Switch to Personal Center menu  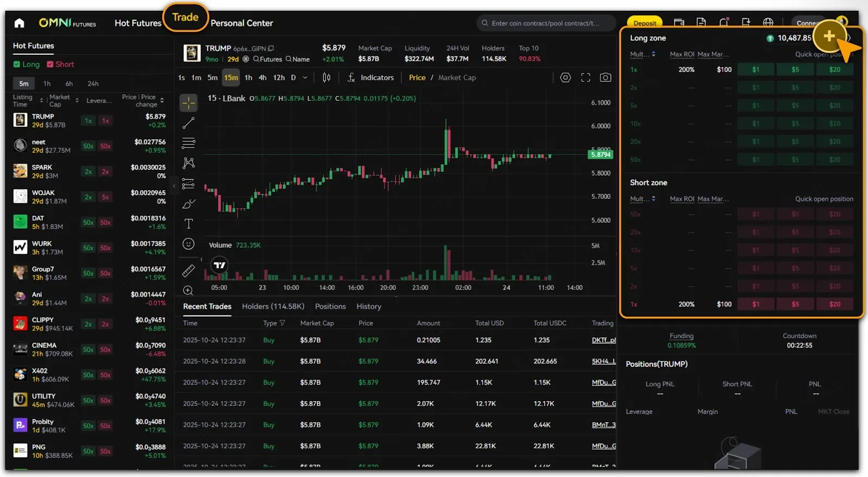241,23
